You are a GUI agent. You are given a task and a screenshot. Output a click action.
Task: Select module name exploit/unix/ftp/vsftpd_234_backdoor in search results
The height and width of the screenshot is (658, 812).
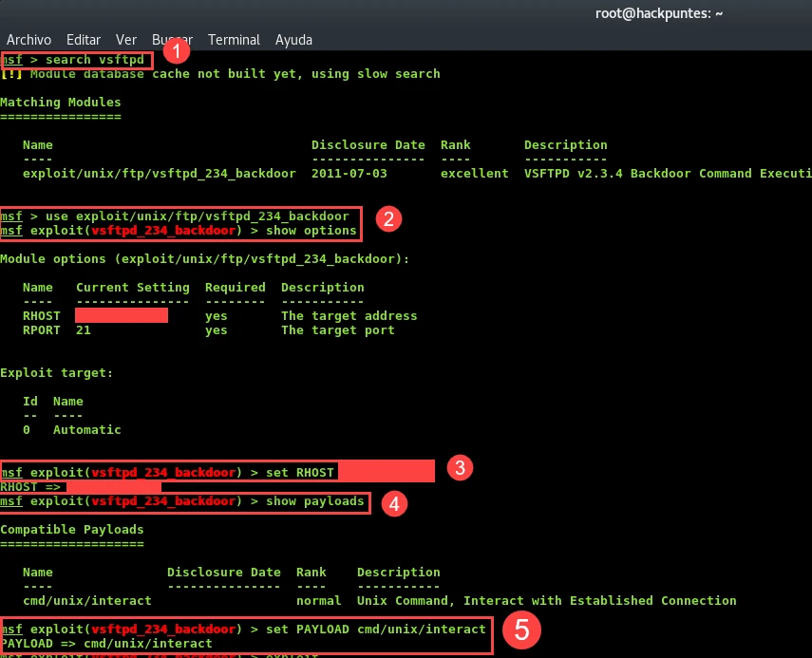click(x=159, y=174)
